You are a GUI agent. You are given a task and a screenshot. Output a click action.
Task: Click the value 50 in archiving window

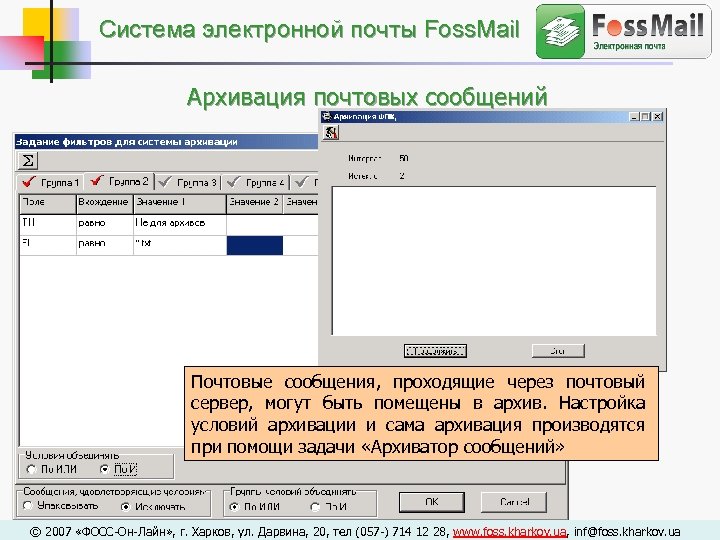tap(403, 158)
